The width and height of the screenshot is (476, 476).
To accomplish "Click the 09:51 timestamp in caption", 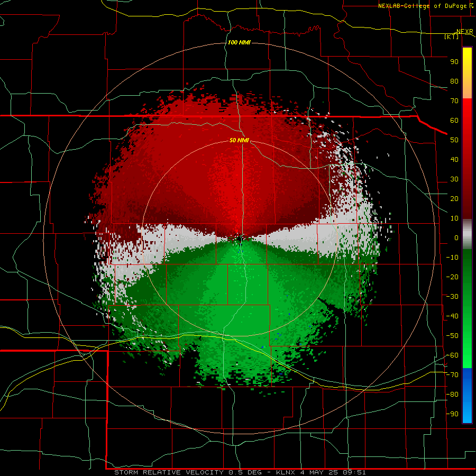I will 354,472.
